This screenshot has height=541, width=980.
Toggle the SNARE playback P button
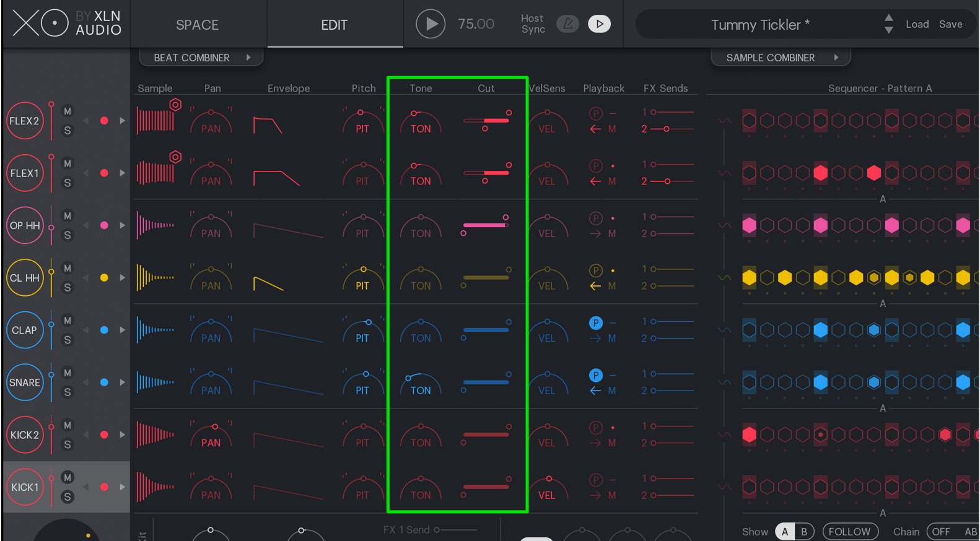click(x=595, y=375)
